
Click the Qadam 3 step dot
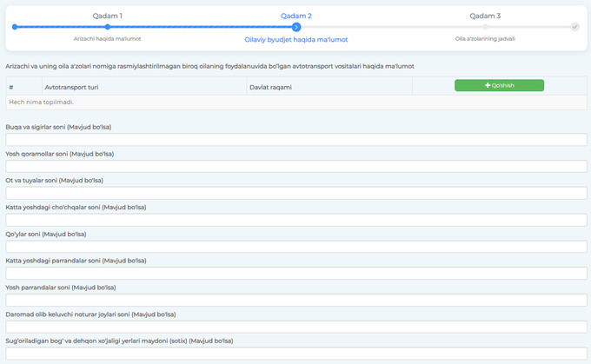point(485,27)
